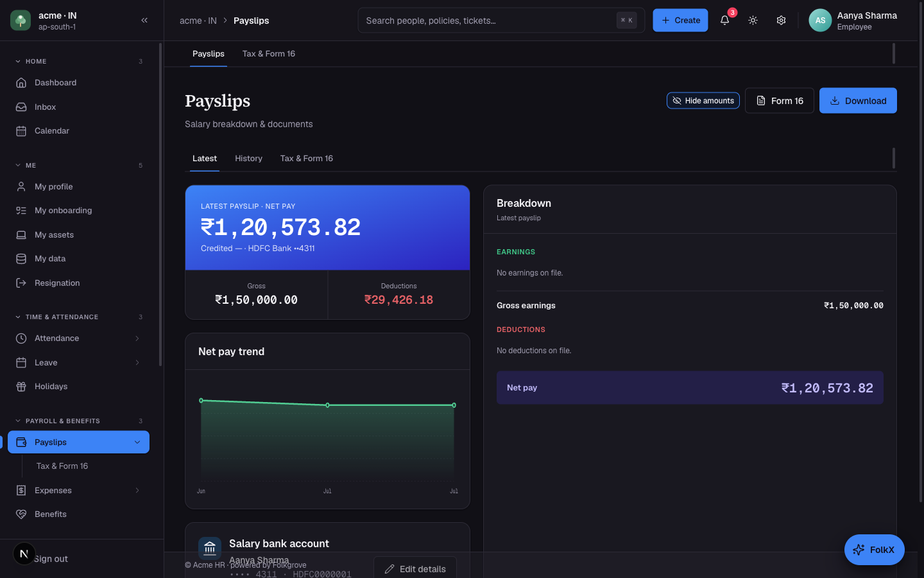This screenshot has height=578, width=924.
Task: Open Resignation page
Action: pyautogui.click(x=78, y=283)
